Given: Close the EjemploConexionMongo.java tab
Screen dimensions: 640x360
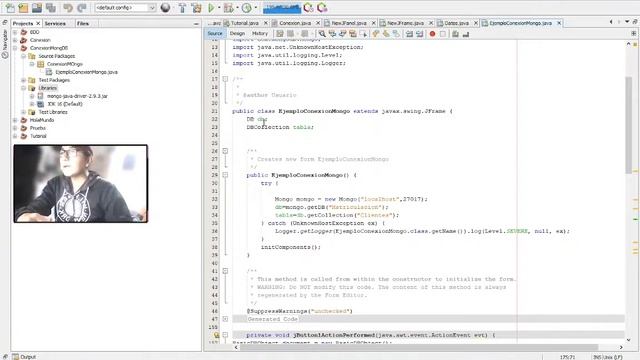Looking at the screenshot, I should (x=559, y=23).
